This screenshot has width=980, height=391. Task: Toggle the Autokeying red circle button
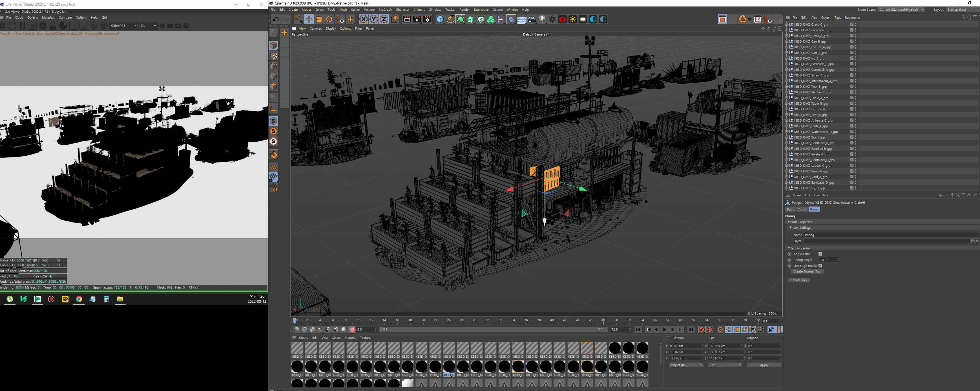coord(710,330)
